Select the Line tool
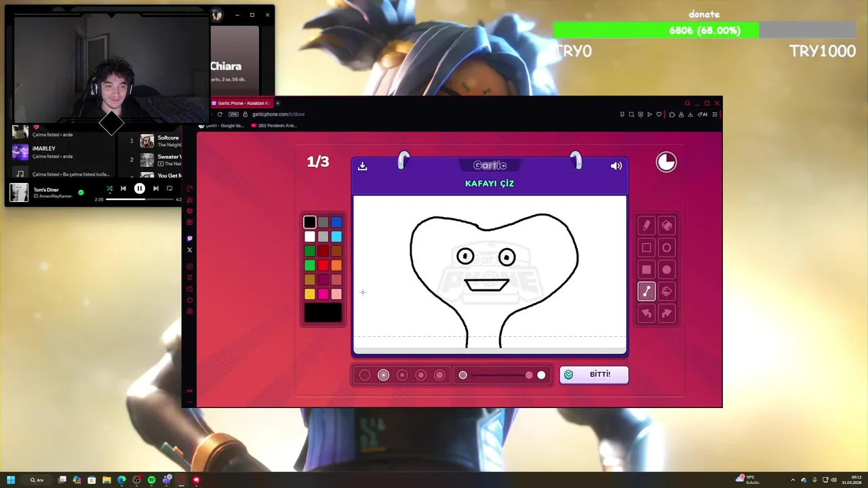868x488 pixels. point(646,291)
